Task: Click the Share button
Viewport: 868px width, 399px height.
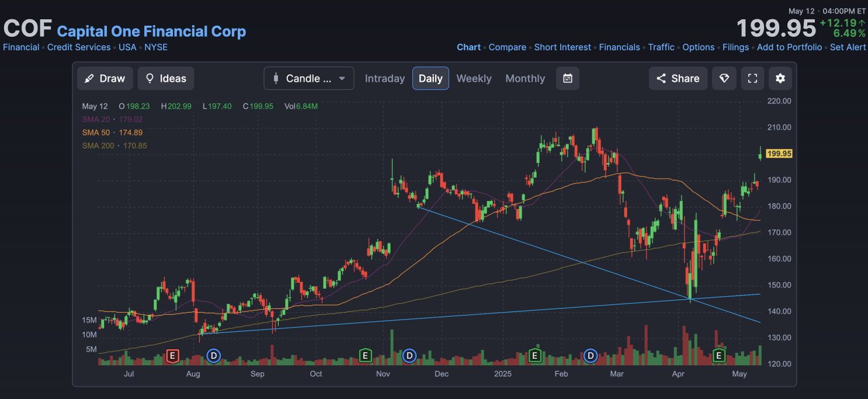Action: pos(678,78)
